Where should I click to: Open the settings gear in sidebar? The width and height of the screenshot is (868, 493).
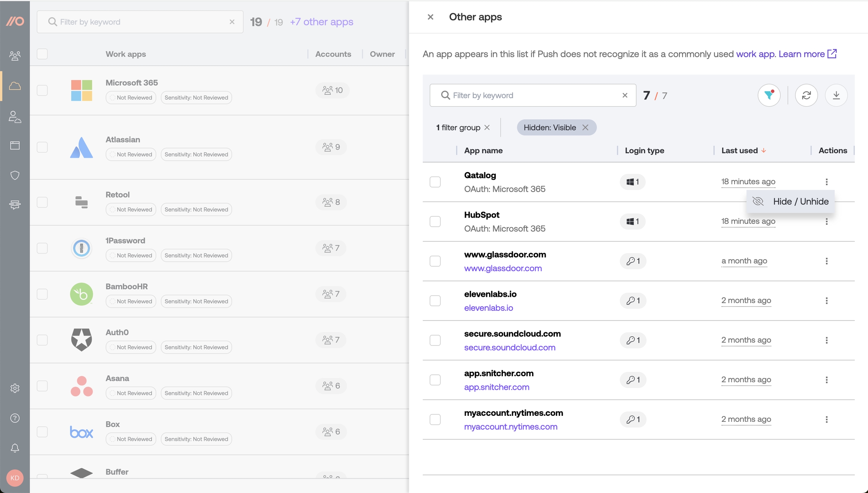click(15, 388)
